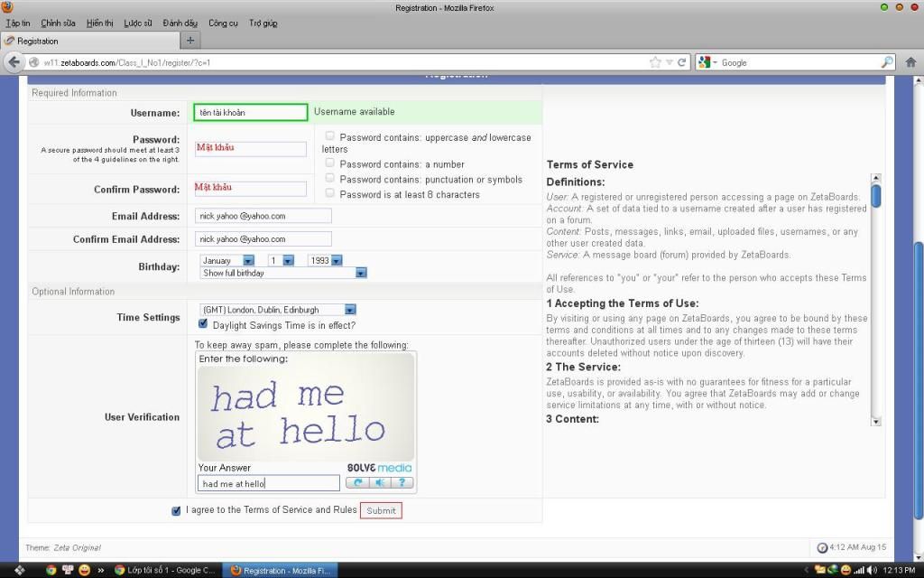Click the search magnifier icon
Image resolution: width=924 pixels, height=578 pixels.
point(887,62)
